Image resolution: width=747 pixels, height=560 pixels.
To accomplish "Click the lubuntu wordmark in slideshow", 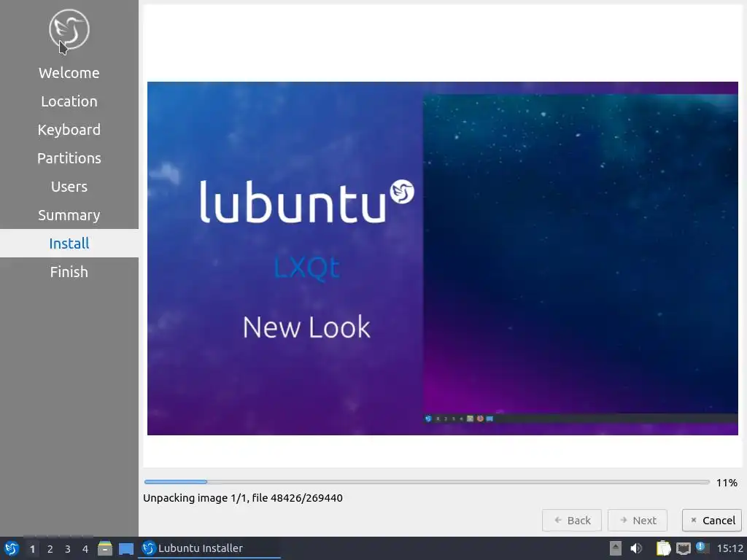I will pyautogui.click(x=293, y=201).
